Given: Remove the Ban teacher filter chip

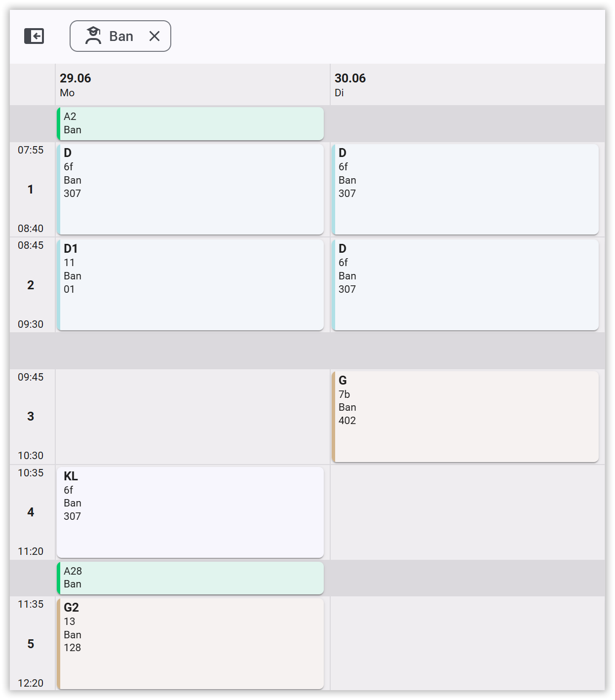Looking at the screenshot, I should click(x=154, y=36).
